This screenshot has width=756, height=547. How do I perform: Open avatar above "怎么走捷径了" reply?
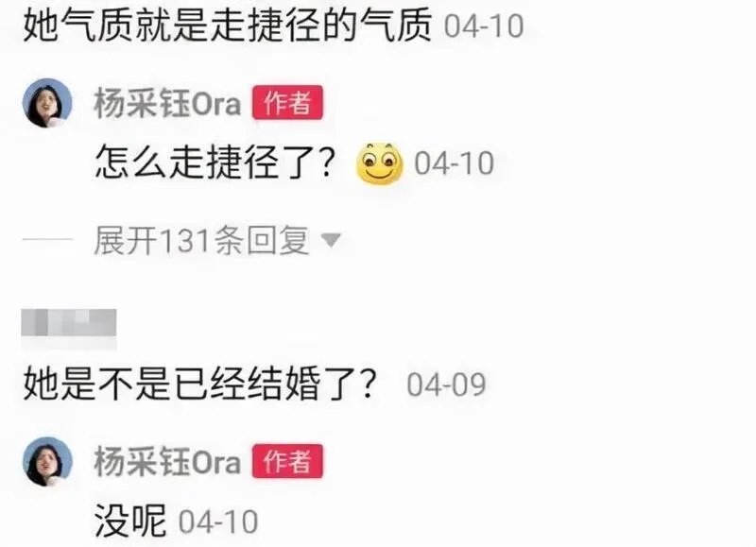47,103
